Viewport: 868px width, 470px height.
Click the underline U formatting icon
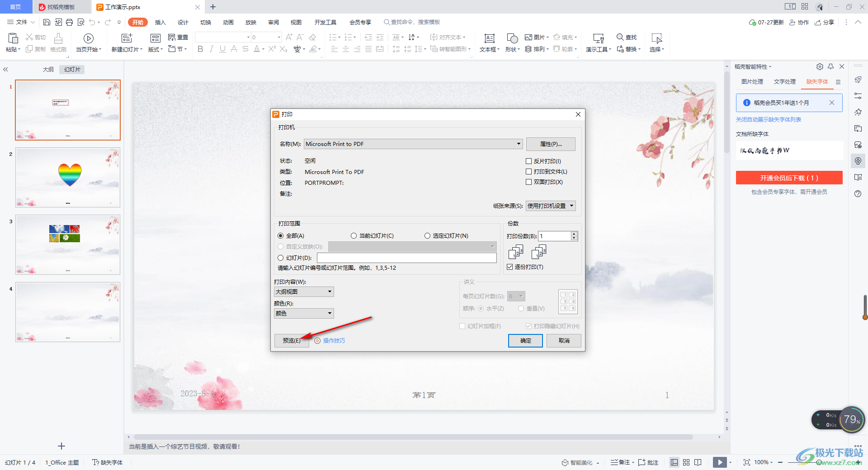point(222,49)
